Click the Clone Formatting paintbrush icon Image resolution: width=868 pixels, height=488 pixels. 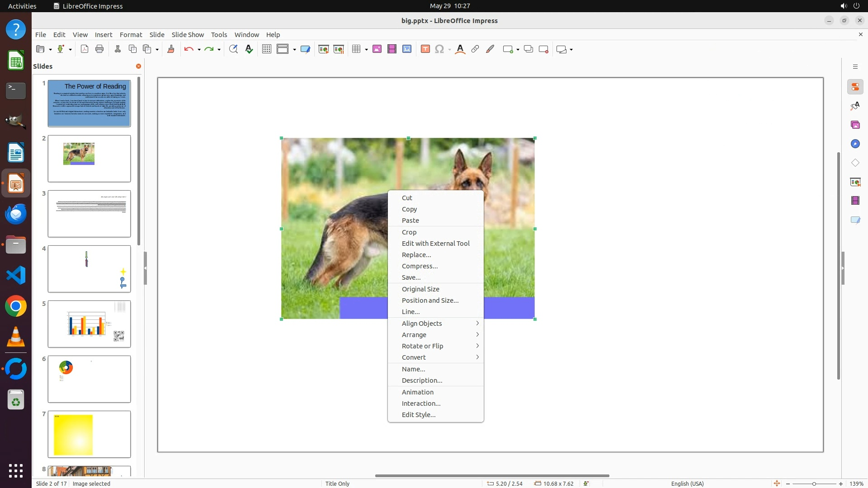coord(170,49)
